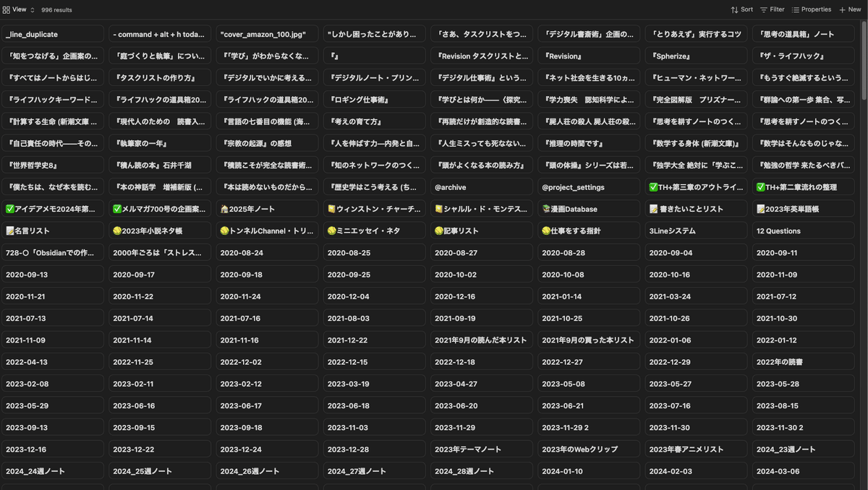This screenshot has width=868, height=490.
Task: Open the 2022-12-27 note card
Action: 589,362
